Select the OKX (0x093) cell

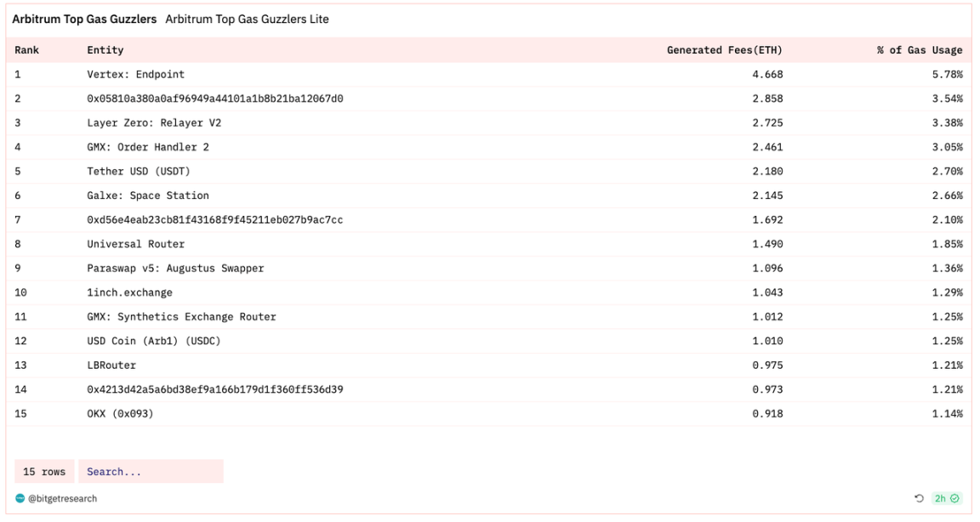click(x=120, y=413)
